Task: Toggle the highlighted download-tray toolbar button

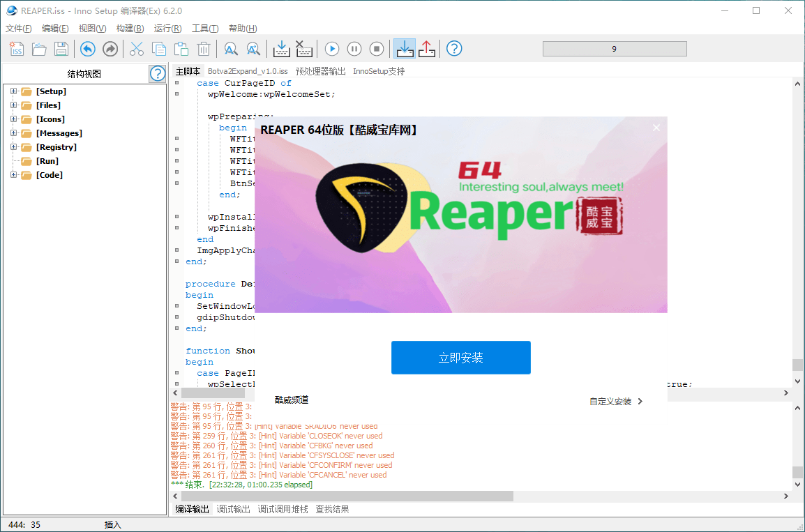Action: pos(405,49)
